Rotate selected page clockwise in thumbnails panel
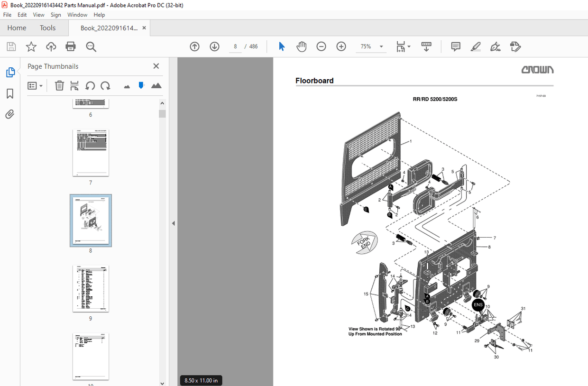 click(x=105, y=85)
